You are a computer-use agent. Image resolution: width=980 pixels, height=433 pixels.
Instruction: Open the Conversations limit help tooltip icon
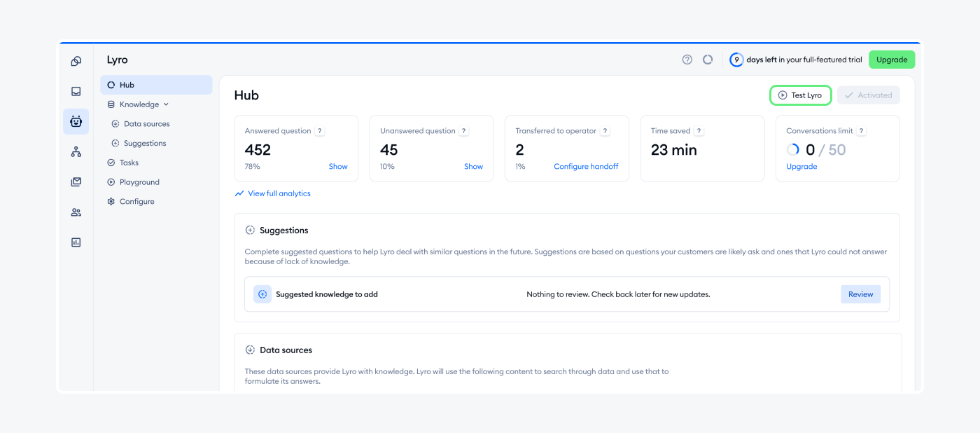(862, 131)
